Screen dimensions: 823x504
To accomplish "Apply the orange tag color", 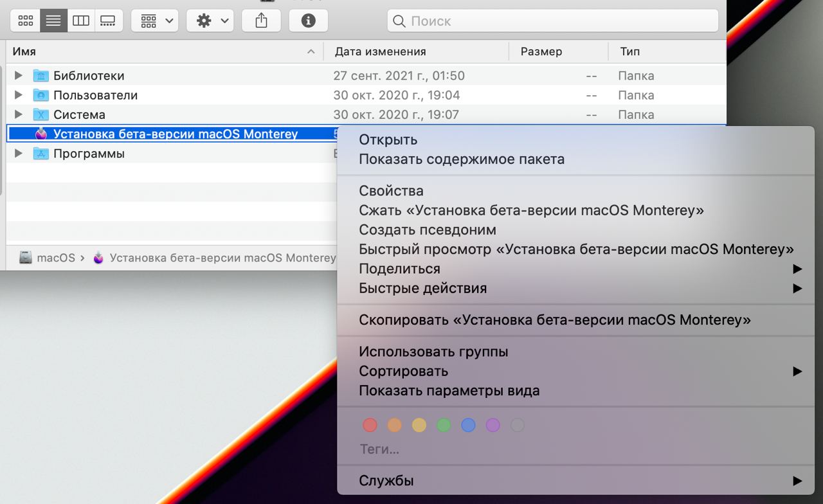I will click(394, 425).
